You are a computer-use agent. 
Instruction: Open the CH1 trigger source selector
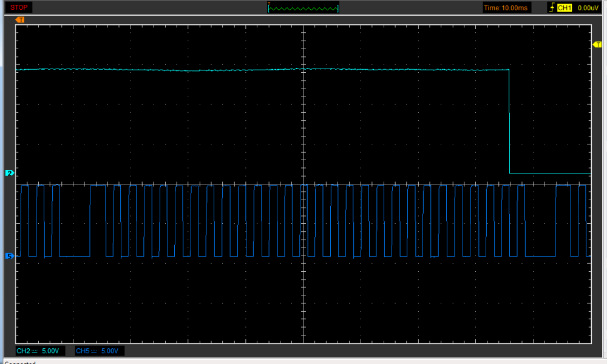tap(565, 8)
